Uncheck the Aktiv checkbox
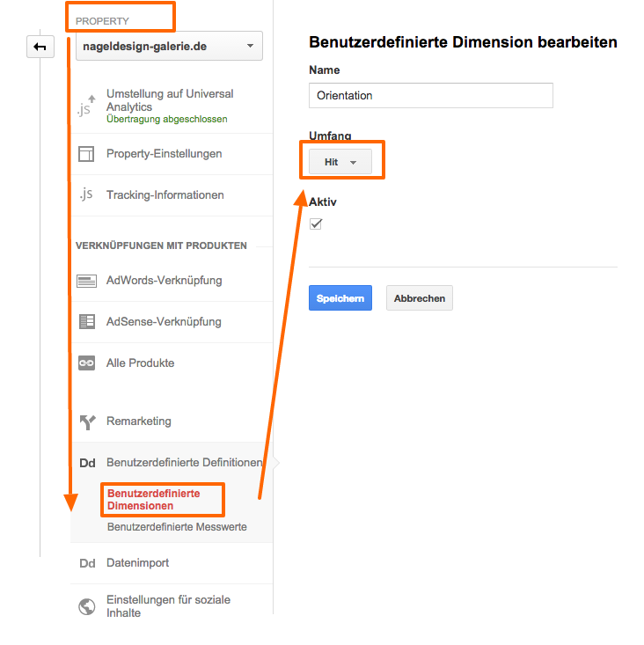 [316, 224]
